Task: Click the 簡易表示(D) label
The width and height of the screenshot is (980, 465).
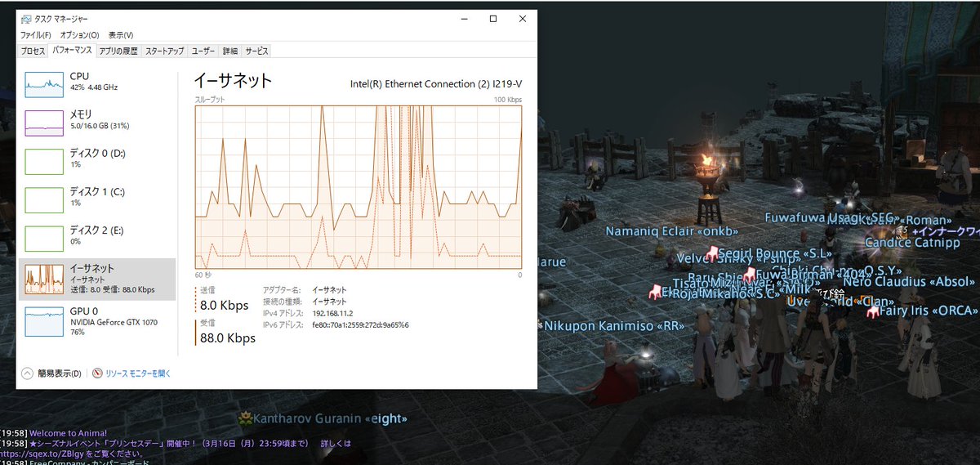Action: pyautogui.click(x=60, y=373)
